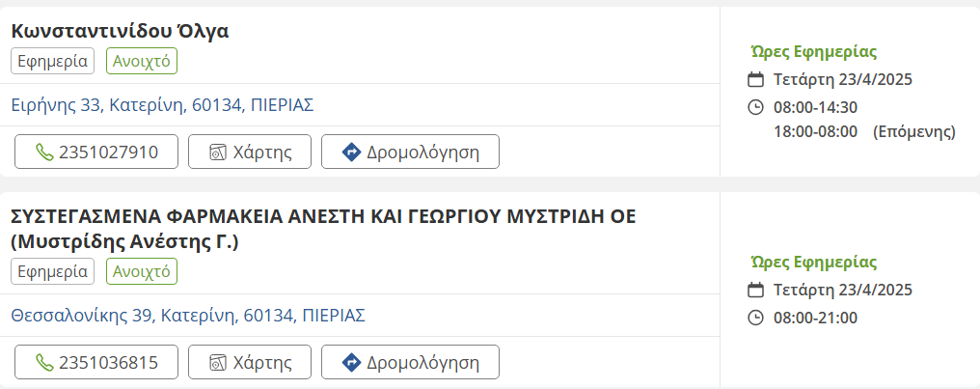980x389 pixels.
Task: Click Ανοιχτό status badge of Mystridis pharmacy
Action: (142, 271)
